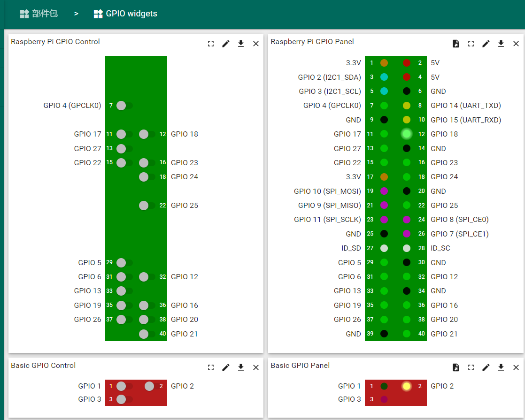Toggle GPIO 16 switch on pin 36
The height and width of the screenshot is (420, 525).
pos(147,305)
